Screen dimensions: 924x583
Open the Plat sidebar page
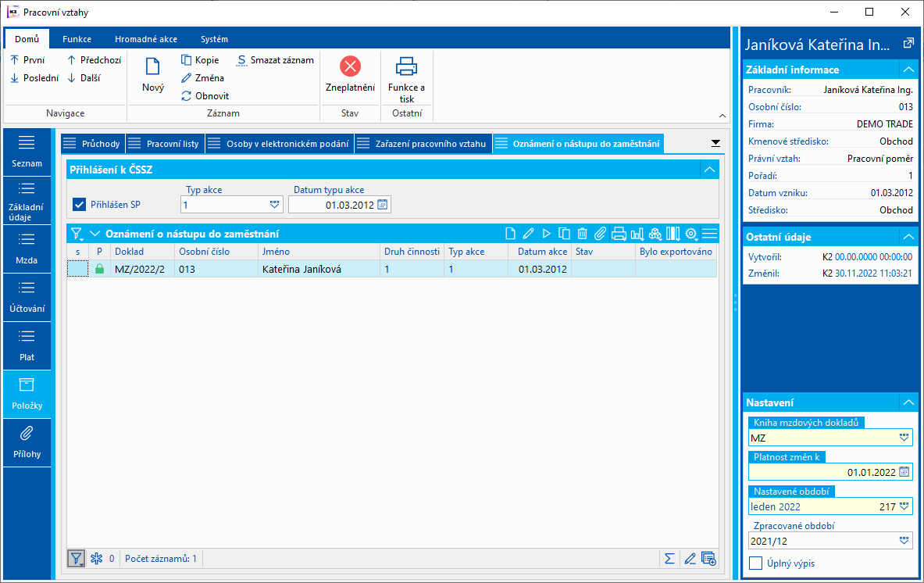[x=27, y=345]
